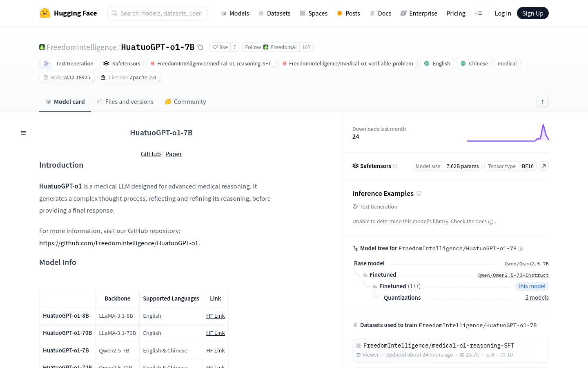Open the HuatuoGPT-o1 GitHub repository URL
This screenshot has width=588, height=368.
(119, 243)
